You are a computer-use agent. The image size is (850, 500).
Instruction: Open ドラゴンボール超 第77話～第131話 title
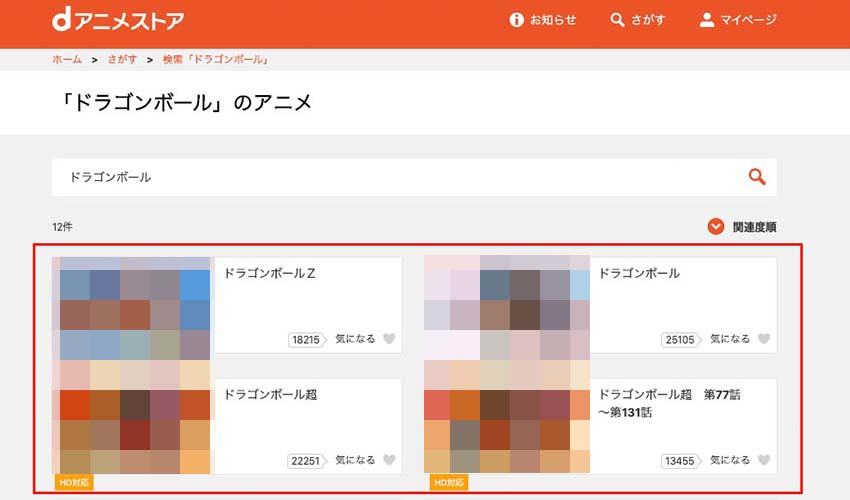tap(669, 403)
